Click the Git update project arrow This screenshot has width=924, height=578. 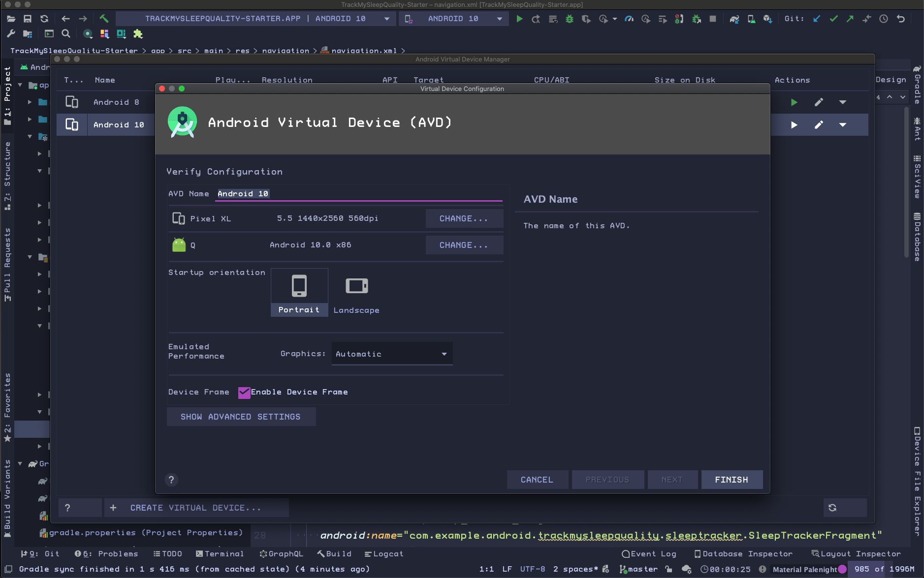click(817, 19)
